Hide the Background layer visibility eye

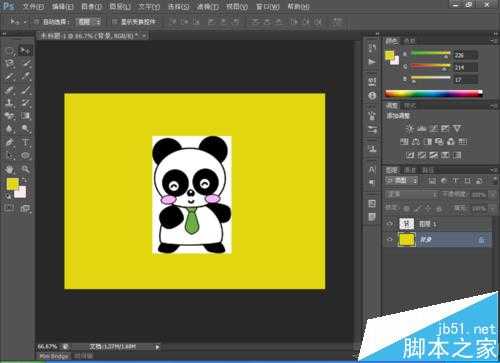[x=390, y=240]
